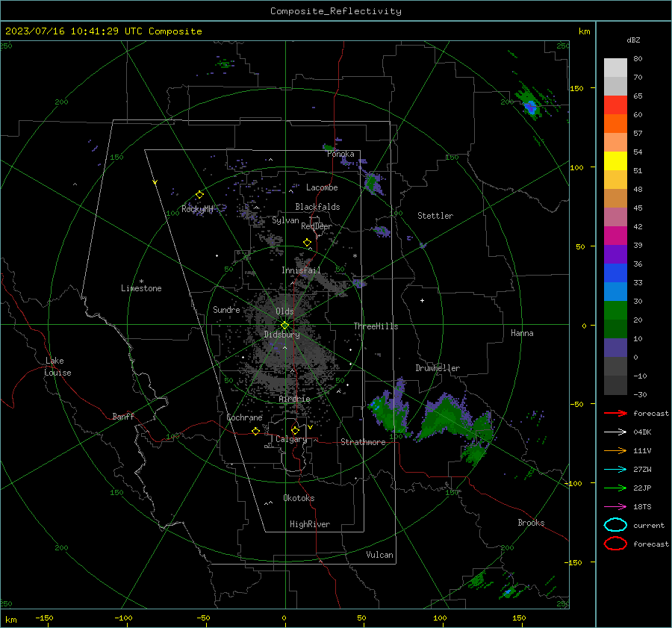Click the Limestone label
This screenshot has width=672, height=628.
point(141,288)
